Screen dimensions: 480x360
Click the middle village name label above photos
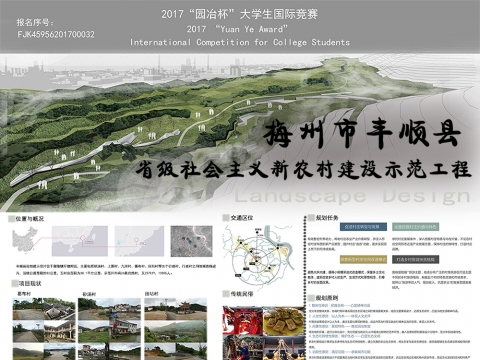[89, 294]
